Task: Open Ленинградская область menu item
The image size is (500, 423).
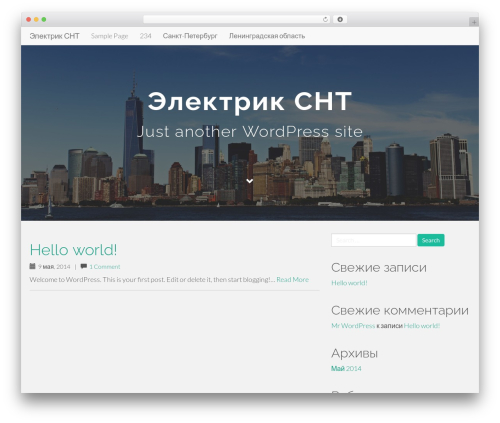Action: 267,36
